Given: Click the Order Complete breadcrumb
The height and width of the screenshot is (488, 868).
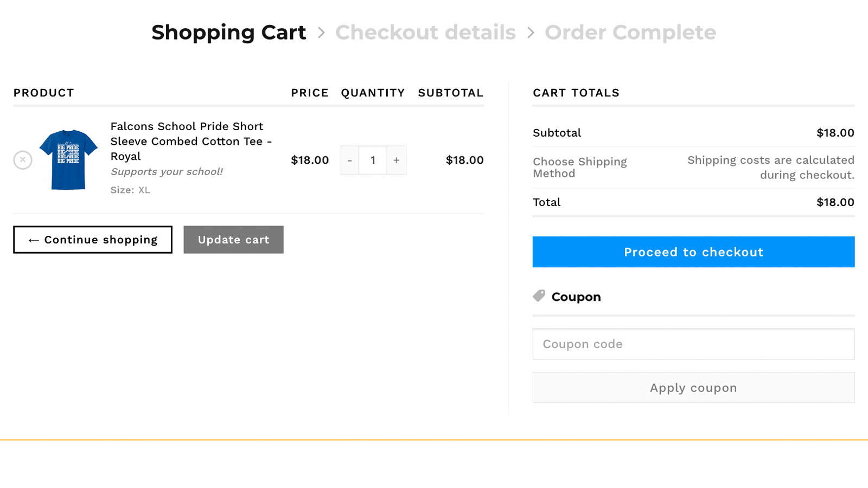Looking at the screenshot, I should [630, 33].
